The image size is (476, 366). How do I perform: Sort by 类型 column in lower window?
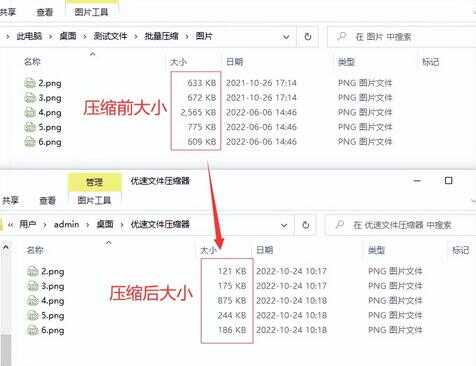tap(376, 250)
